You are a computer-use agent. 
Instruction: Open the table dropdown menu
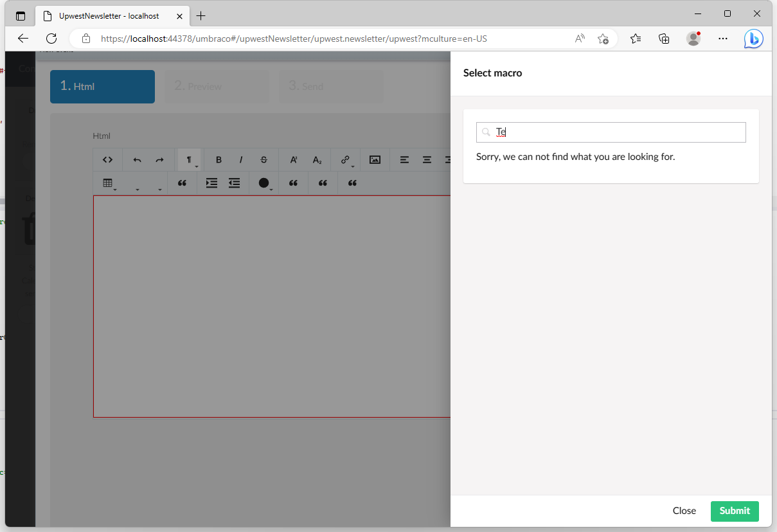pyautogui.click(x=109, y=183)
